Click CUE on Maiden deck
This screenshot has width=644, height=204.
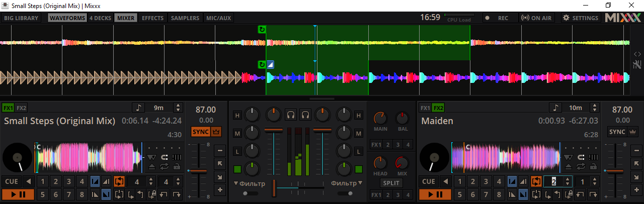[429, 181]
